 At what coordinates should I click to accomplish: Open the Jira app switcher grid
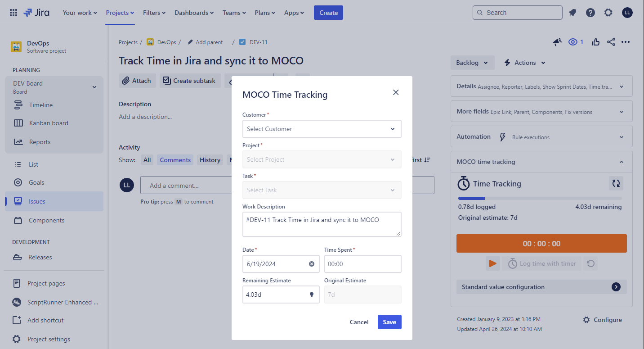point(13,13)
